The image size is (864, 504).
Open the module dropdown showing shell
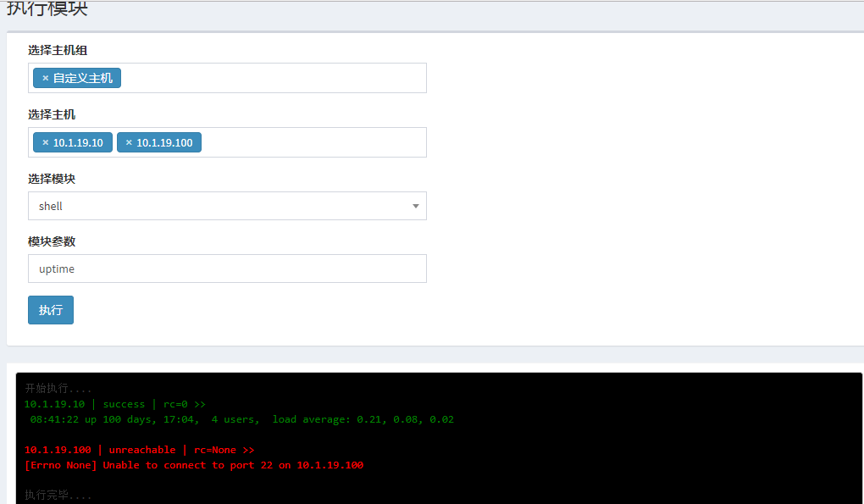coord(227,206)
